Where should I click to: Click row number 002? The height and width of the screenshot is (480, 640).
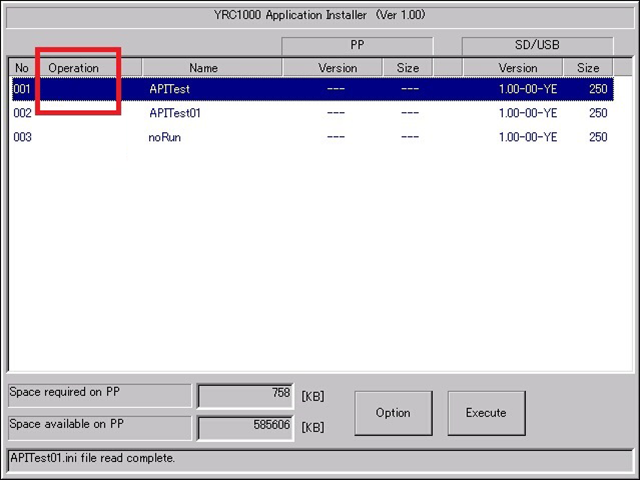coord(22,113)
